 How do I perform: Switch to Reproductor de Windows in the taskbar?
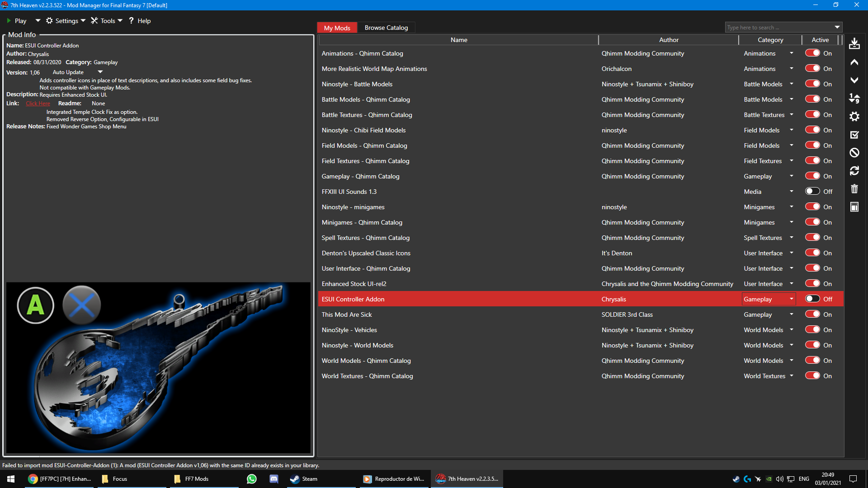coord(394,479)
